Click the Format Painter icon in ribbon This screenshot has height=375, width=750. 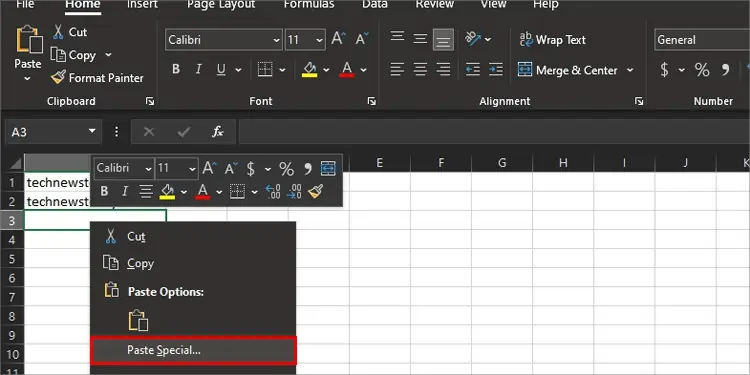(58, 77)
